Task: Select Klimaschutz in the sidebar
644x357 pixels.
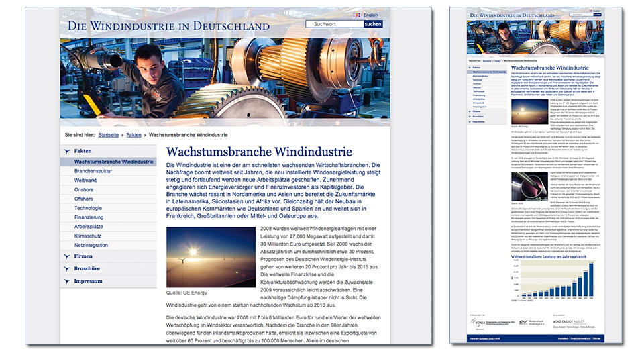Action: pos(87,236)
